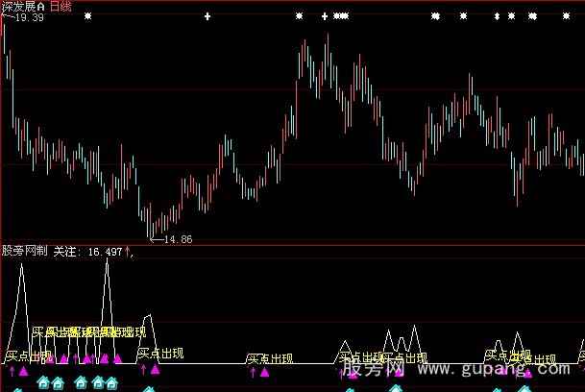585x392 pixels.
Task: Switch the 日线 daily period label
Action: click(x=61, y=7)
